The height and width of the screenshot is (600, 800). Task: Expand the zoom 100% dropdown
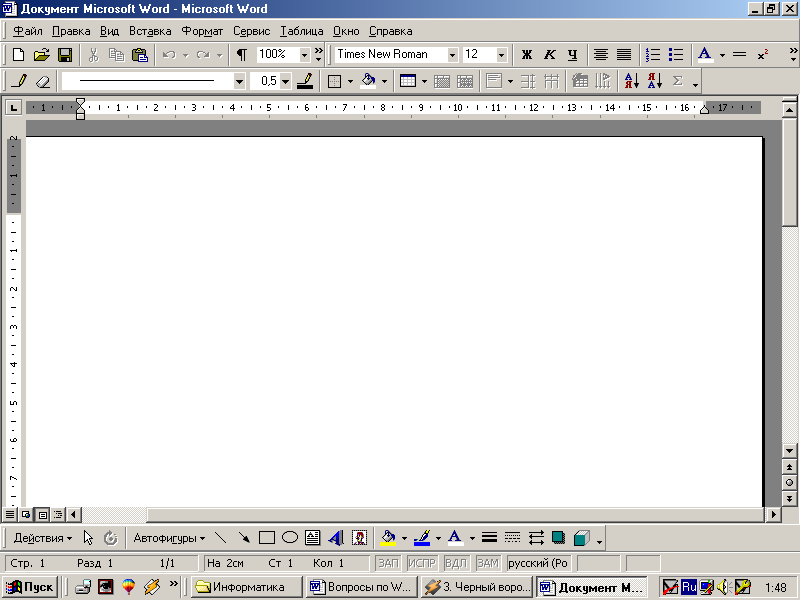pos(304,55)
